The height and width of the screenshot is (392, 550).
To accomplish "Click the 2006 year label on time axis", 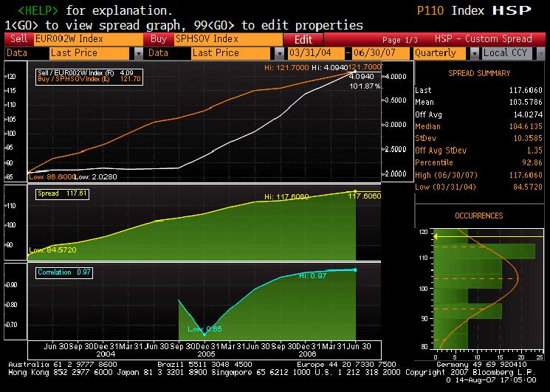I will [307, 354].
